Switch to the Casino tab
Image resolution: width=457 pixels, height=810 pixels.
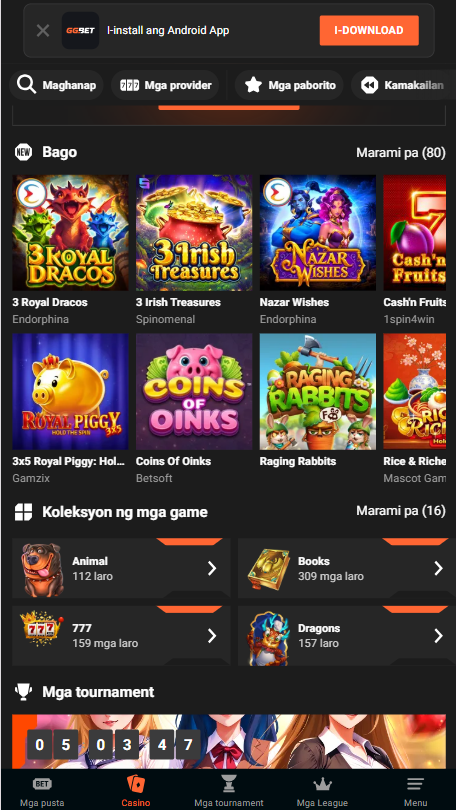click(136, 789)
